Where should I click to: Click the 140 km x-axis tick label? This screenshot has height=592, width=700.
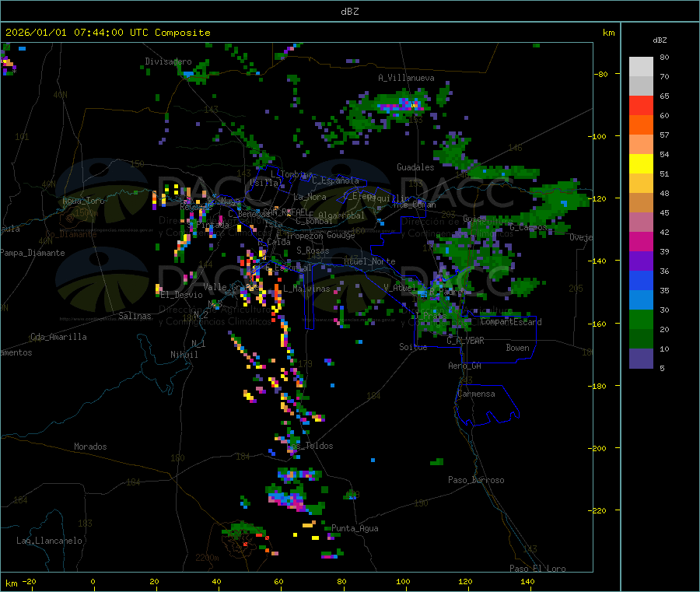[x=527, y=581]
